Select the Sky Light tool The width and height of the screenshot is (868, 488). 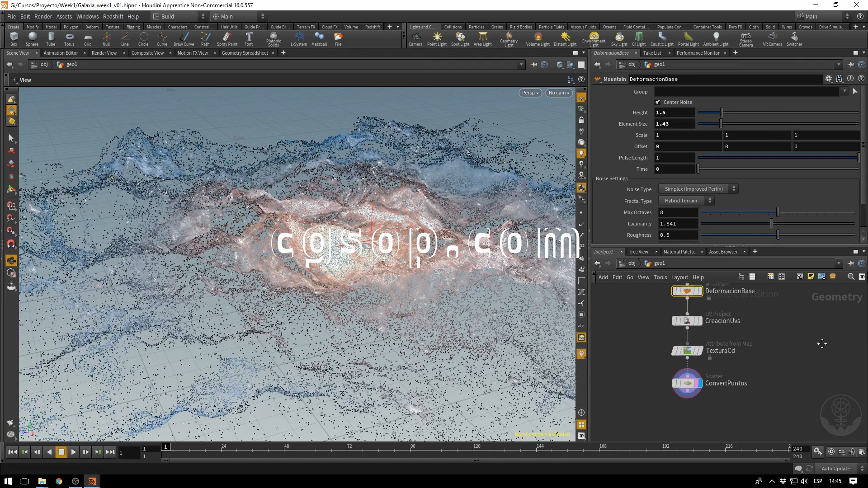619,38
